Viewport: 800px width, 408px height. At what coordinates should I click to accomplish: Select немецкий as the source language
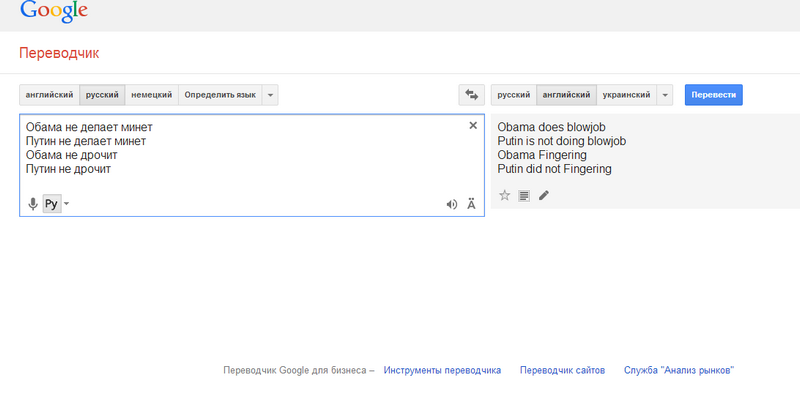click(152, 95)
